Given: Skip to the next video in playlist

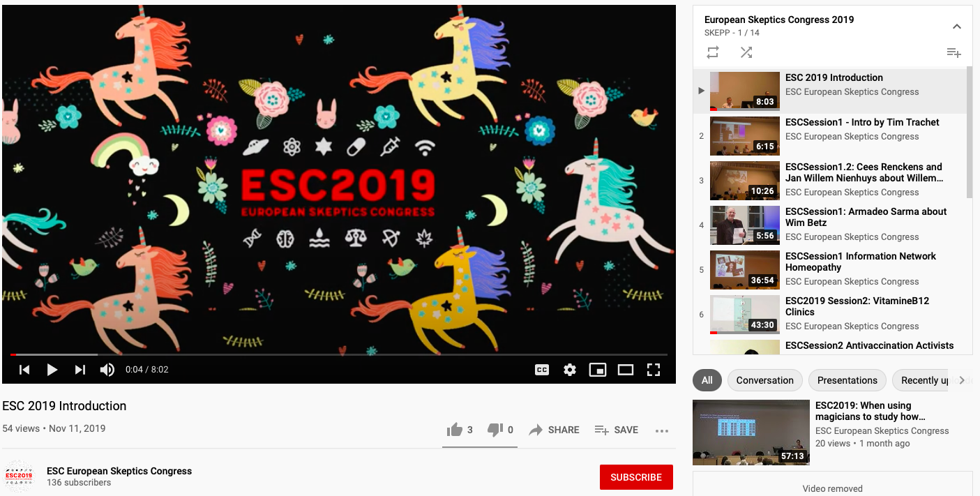Looking at the screenshot, I should (x=80, y=370).
